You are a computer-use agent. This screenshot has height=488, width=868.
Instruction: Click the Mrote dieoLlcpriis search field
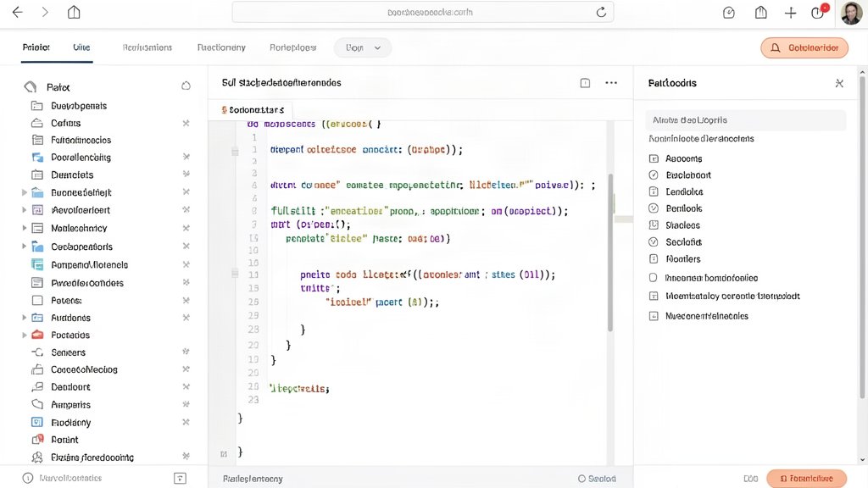(x=746, y=120)
